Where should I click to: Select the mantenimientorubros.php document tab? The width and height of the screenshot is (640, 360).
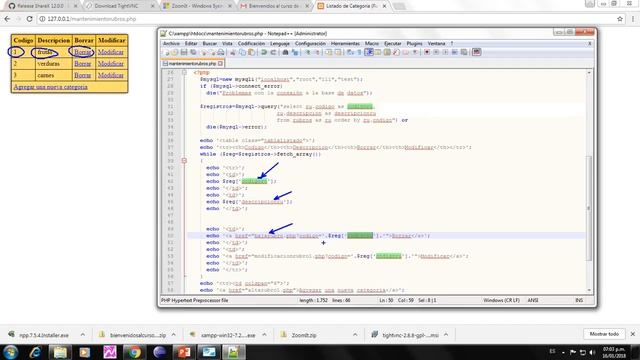coord(192,64)
